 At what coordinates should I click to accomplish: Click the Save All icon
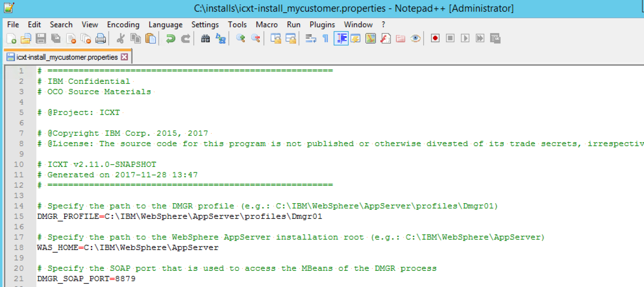click(56, 39)
